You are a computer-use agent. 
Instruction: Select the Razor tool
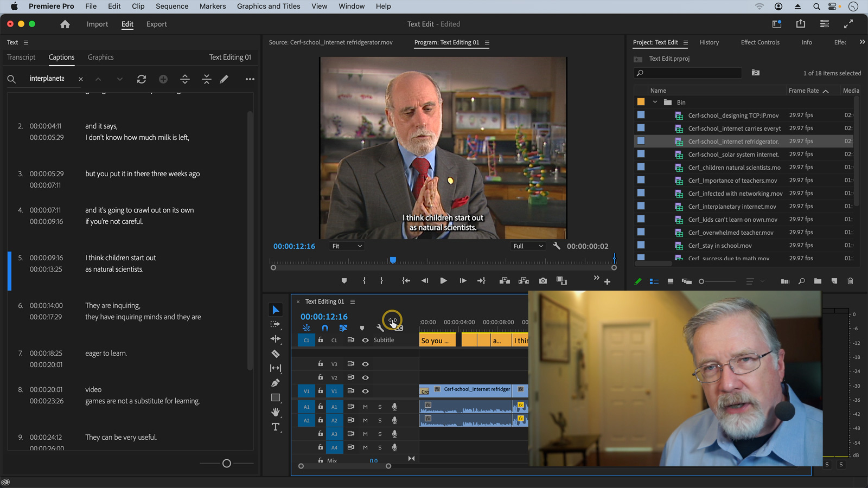click(x=276, y=354)
